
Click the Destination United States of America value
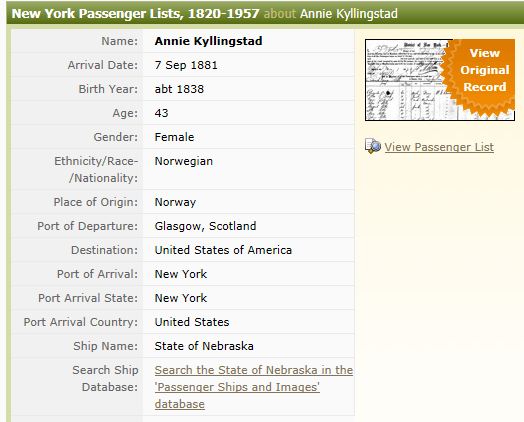click(x=223, y=250)
